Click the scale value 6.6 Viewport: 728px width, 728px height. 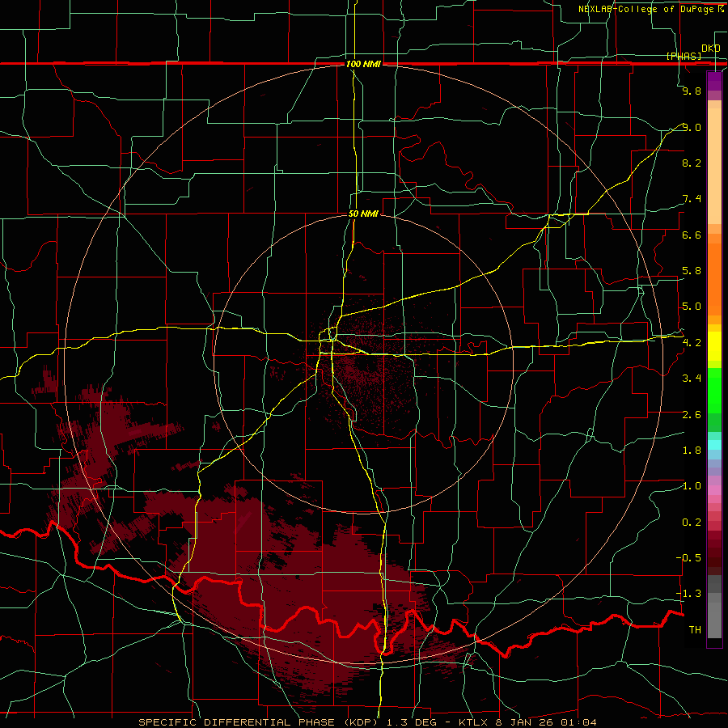pyautogui.click(x=692, y=235)
